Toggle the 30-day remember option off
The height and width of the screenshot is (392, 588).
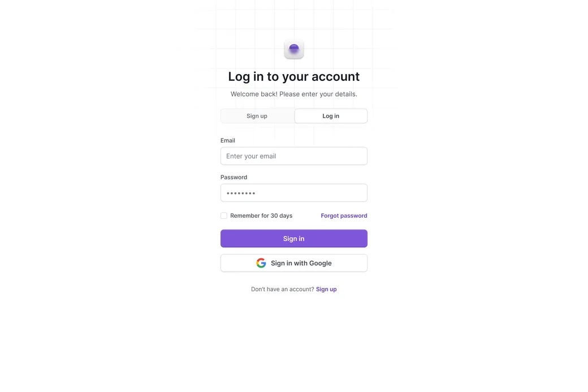[224, 215]
